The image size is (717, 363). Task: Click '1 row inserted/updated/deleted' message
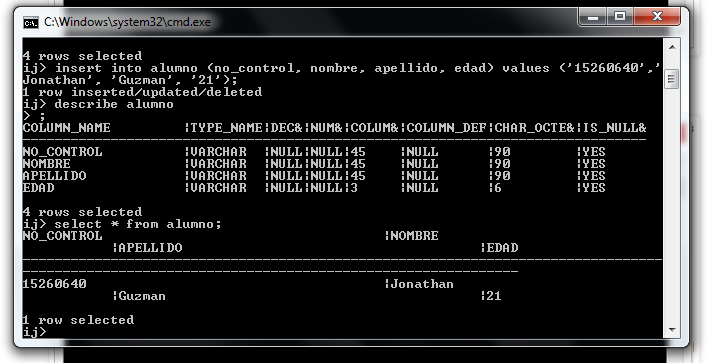[x=142, y=92]
